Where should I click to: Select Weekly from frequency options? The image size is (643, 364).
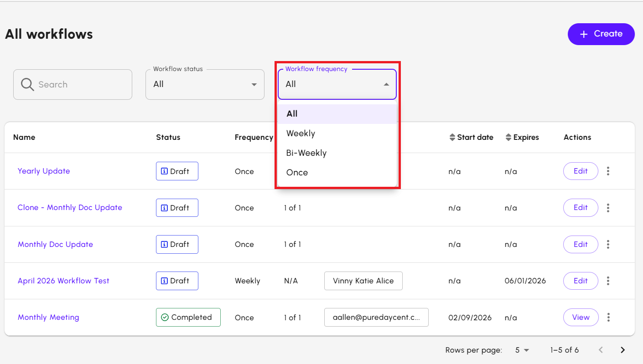pyautogui.click(x=301, y=133)
